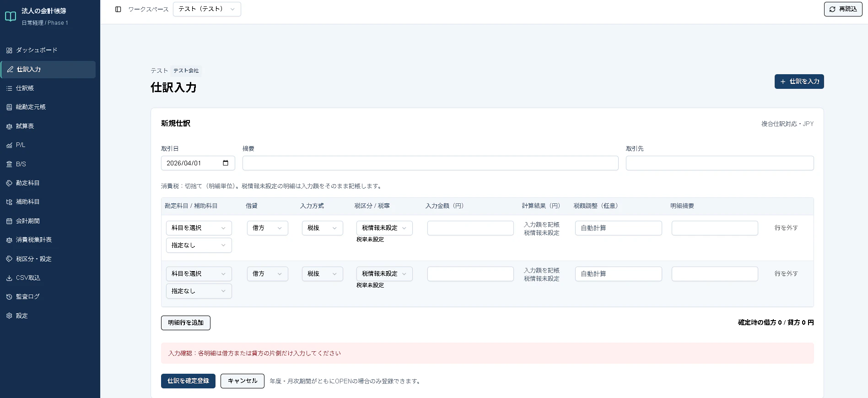The image size is (868, 398).
Task: Click the + 仕訳を入力 button
Action: coord(799,82)
